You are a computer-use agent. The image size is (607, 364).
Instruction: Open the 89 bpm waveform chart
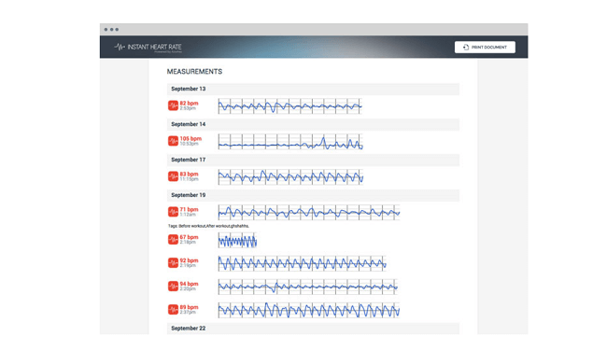tap(308, 310)
